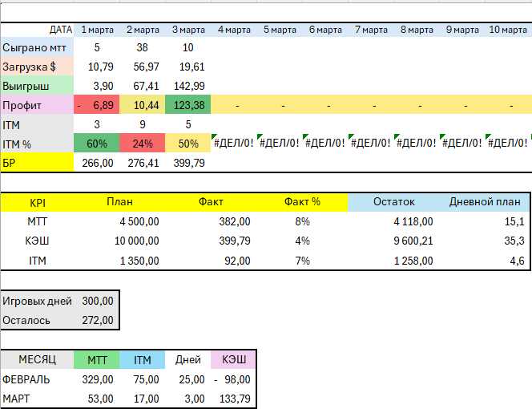Click the green МТТ month header
Screen dimensions: 532x409
tap(97, 360)
